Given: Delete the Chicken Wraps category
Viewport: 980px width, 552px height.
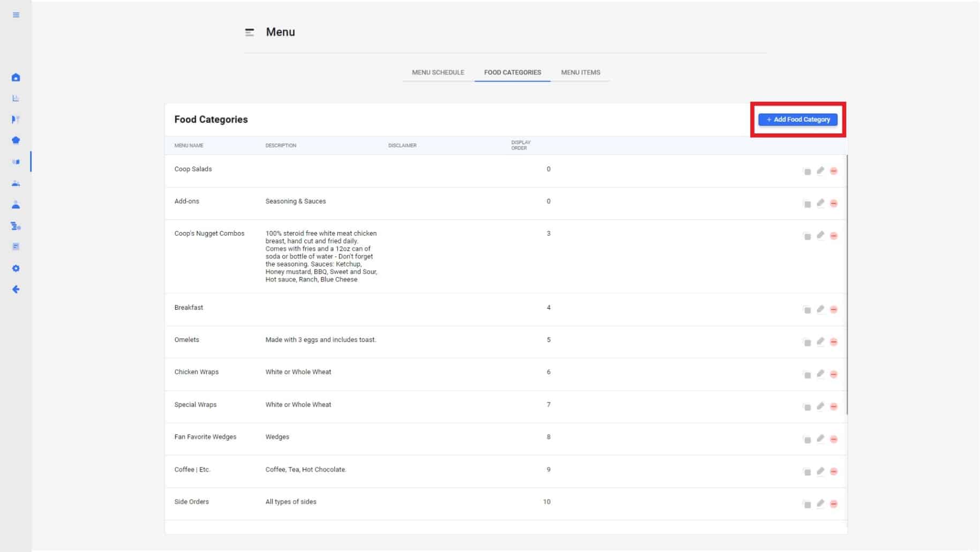Looking at the screenshot, I should (834, 374).
